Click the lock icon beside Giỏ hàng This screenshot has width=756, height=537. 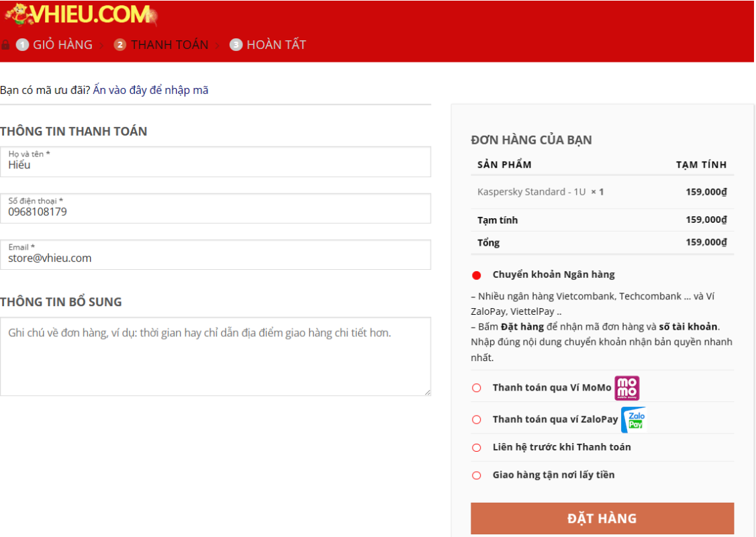coord(5,45)
